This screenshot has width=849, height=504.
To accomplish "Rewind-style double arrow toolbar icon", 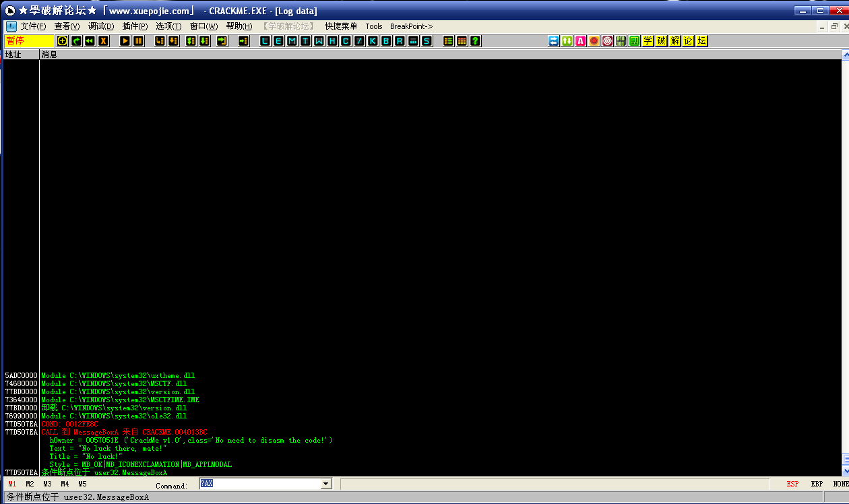I will [x=90, y=41].
